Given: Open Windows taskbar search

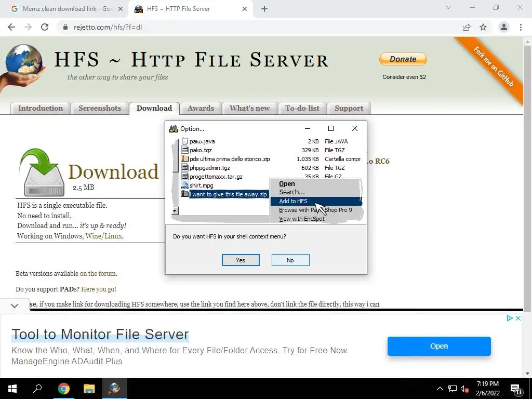Looking at the screenshot, I should coord(37,389).
